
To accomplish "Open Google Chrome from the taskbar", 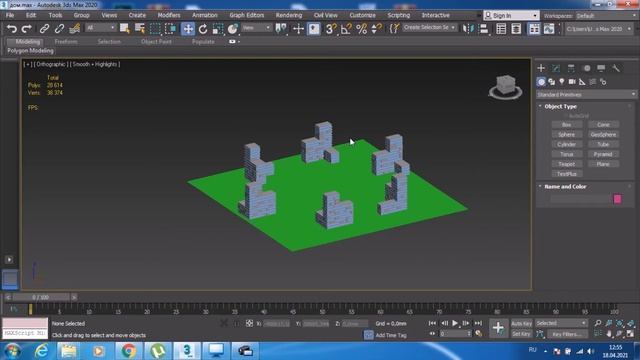I will [x=128, y=351].
